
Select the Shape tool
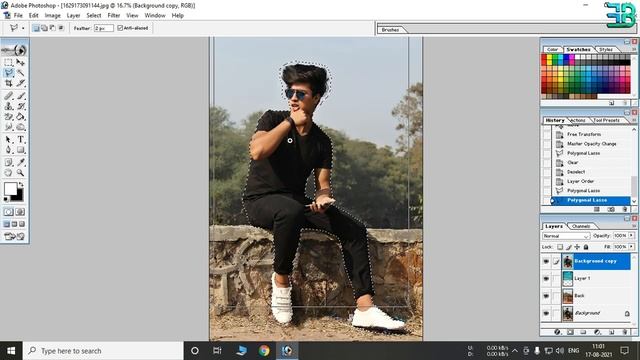(20, 150)
